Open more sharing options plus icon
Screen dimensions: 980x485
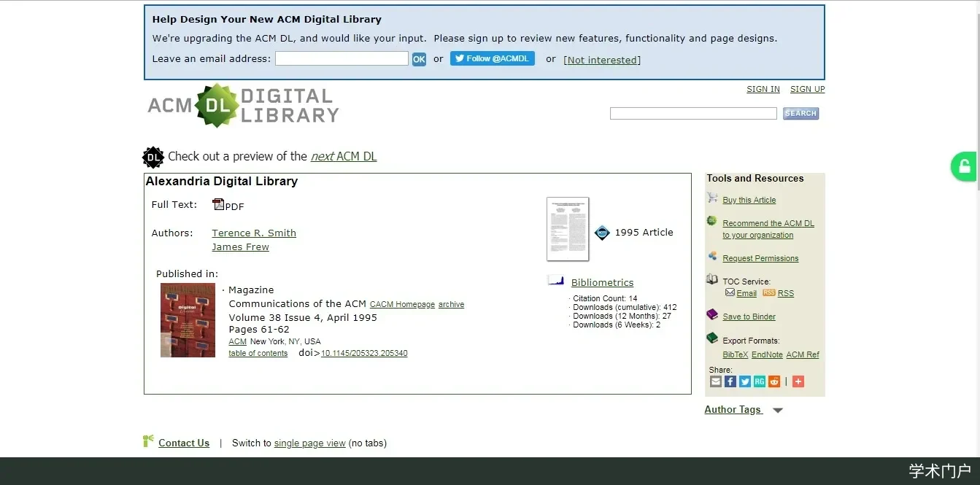[798, 381]
